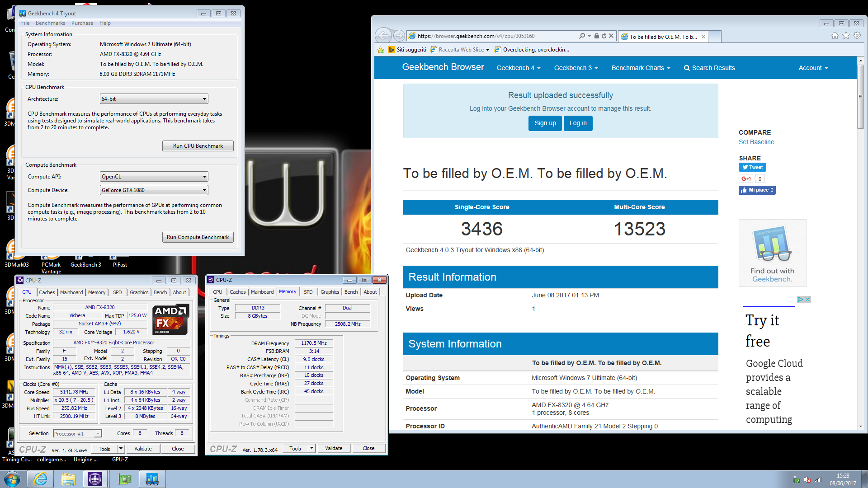Viewport: 868px width, 488px height.
Task: Open Internet Explorer from taskbar
Action: [x=40, y=479]
